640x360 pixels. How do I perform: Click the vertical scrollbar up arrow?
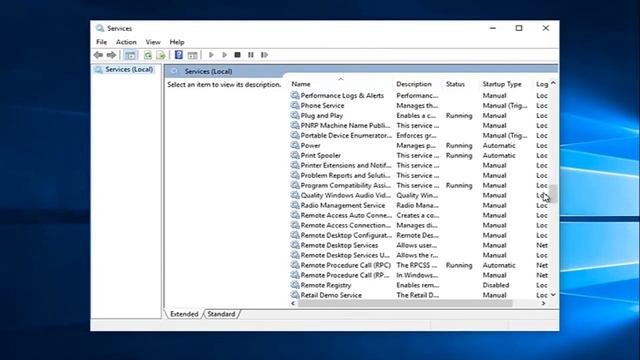553,83
